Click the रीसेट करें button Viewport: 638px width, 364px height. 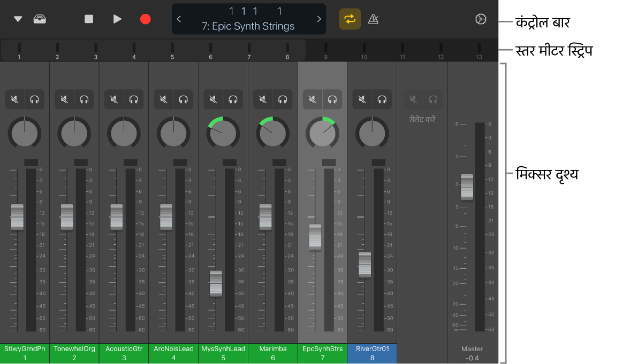tap(422, 119)
